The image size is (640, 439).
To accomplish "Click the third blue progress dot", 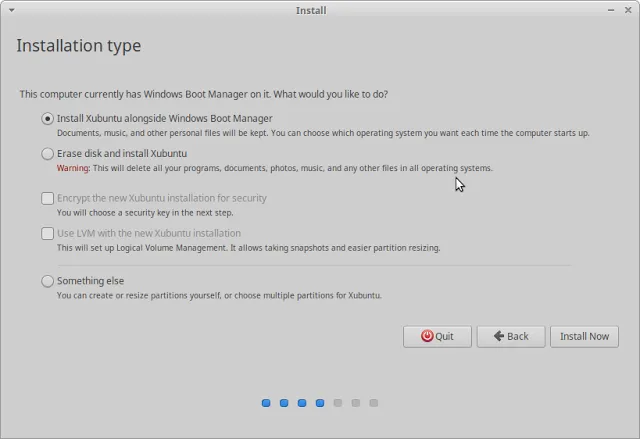I will [302, 403].
